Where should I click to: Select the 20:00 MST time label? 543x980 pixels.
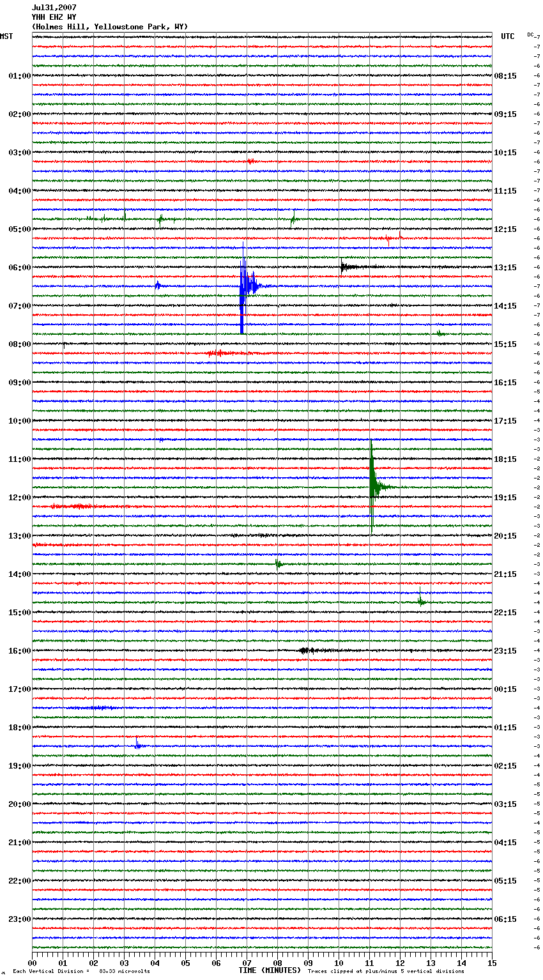(20, 804)
